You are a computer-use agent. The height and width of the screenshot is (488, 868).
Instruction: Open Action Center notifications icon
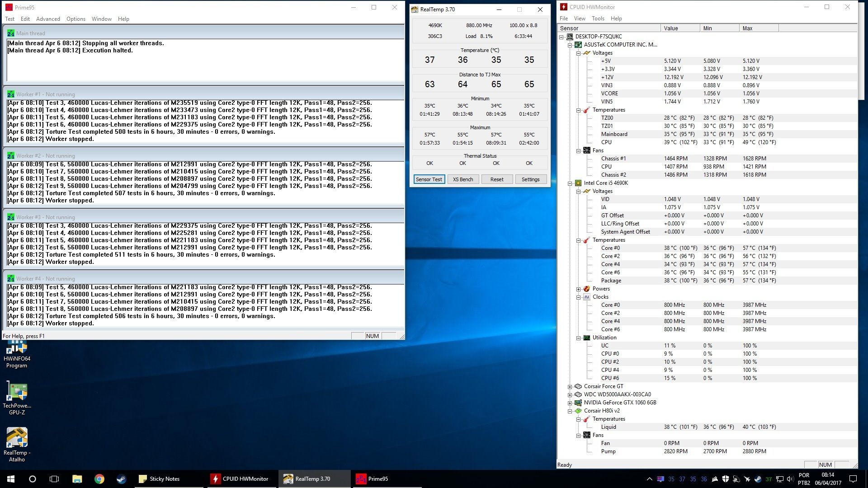pos(853,479)
